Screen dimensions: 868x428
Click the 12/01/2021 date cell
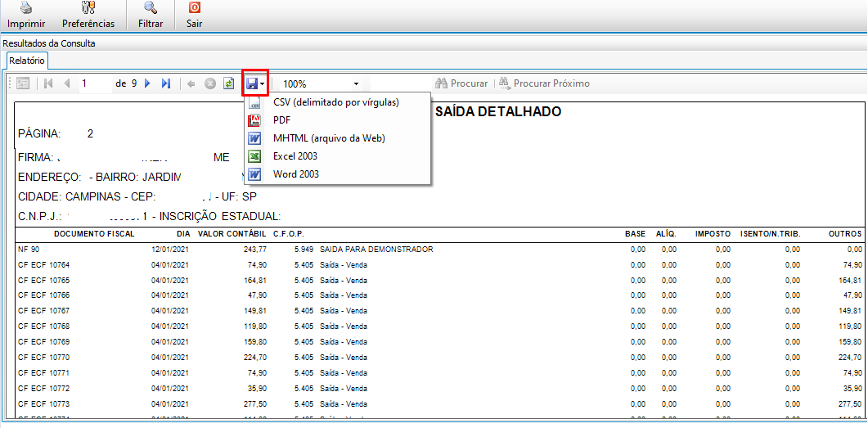tap(170, 249)
